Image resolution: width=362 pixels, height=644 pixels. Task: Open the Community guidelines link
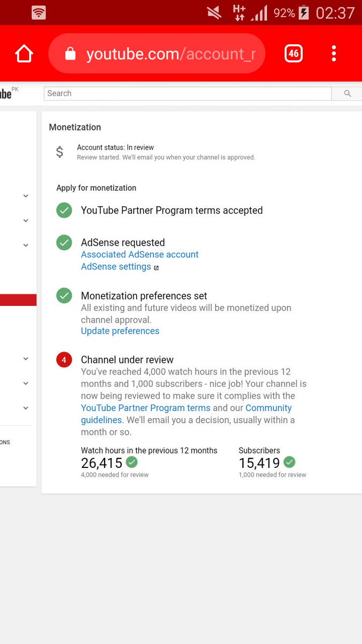[x=268, y=408]
